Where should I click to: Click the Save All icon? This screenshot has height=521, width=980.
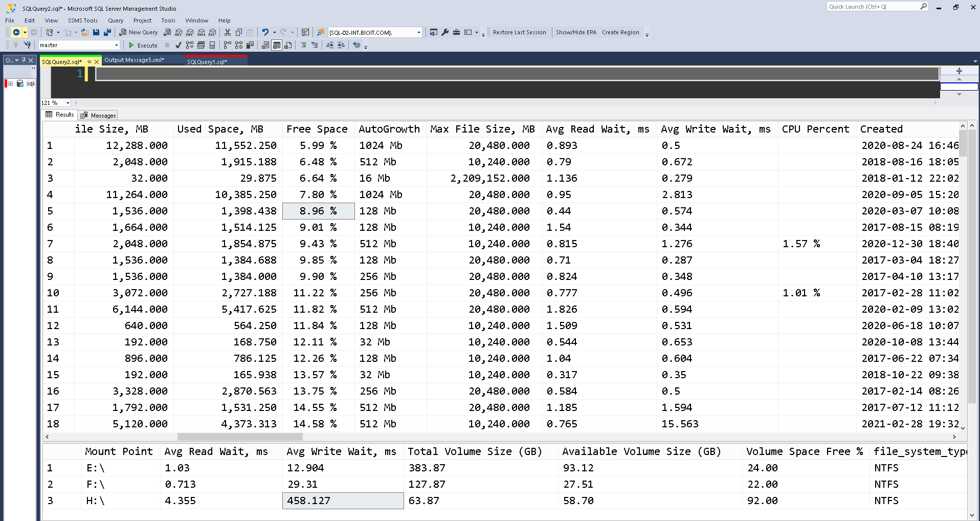click(107, 32)
